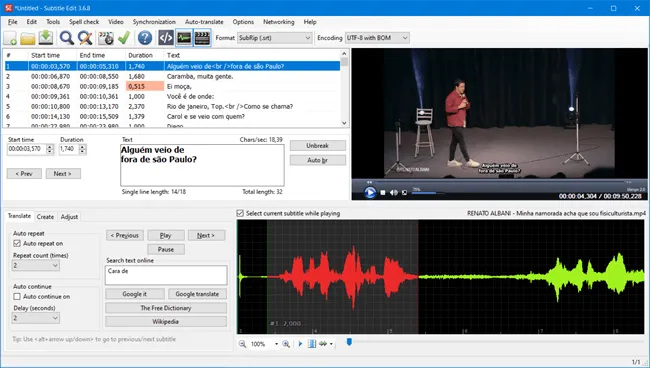Viewport: 650px width, 368px height.
Task: Open dropdown arrow beside green double-arrows
Action: click(x=331, y=344)
